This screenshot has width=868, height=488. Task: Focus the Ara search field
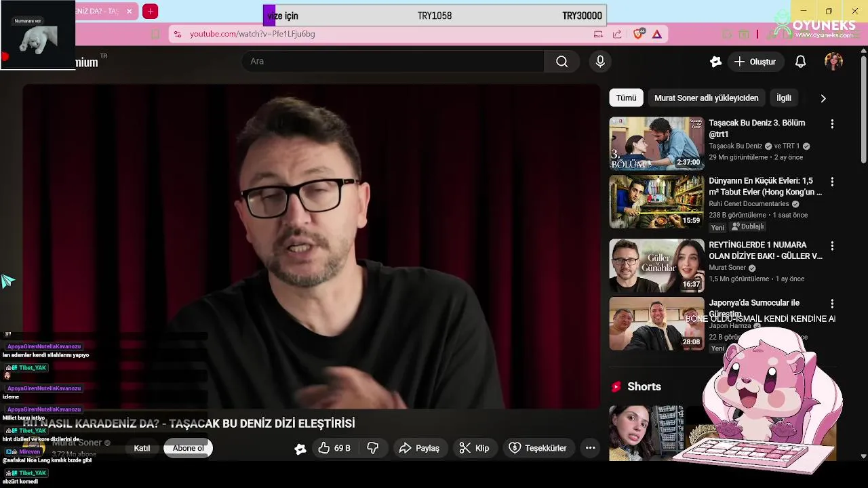coord(393,62)
